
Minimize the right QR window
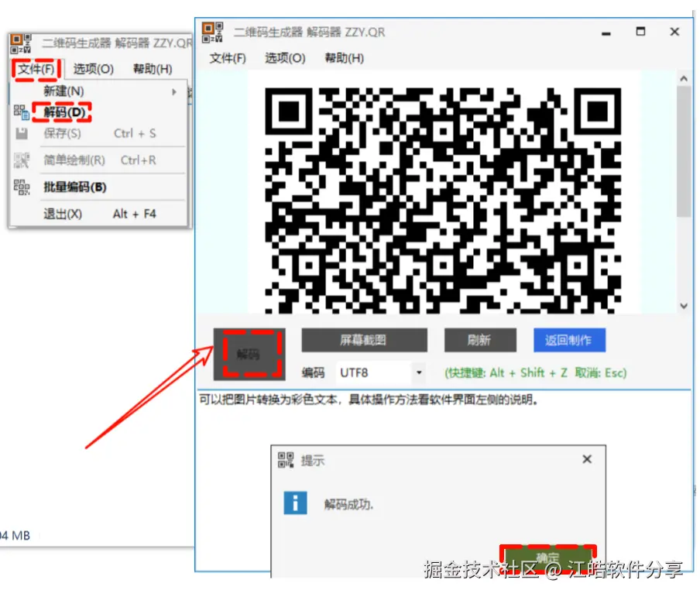pyautogui.click(x=606, y=33)
